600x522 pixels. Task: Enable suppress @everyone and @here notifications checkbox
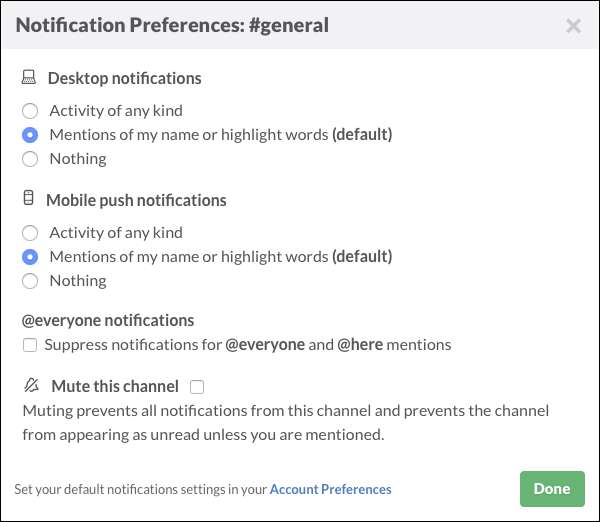(30, 345)
